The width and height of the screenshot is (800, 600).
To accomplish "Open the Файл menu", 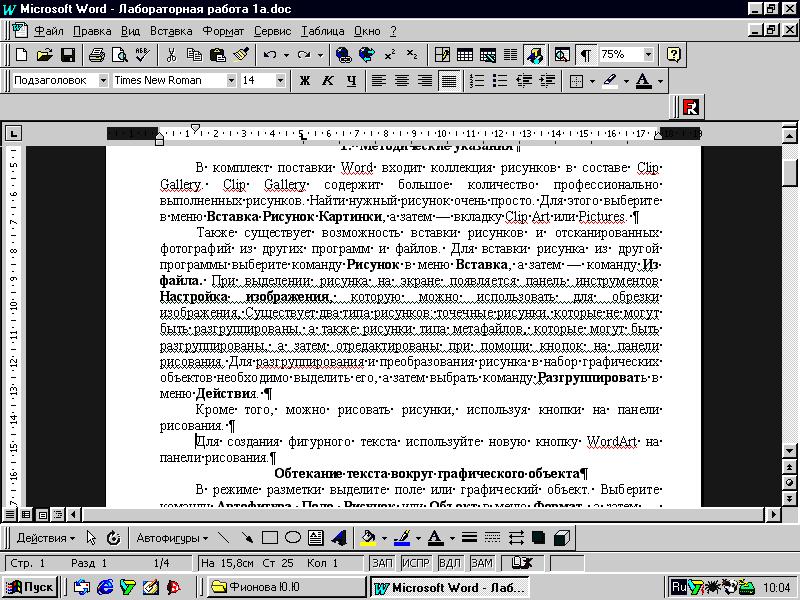I will 49,31.
